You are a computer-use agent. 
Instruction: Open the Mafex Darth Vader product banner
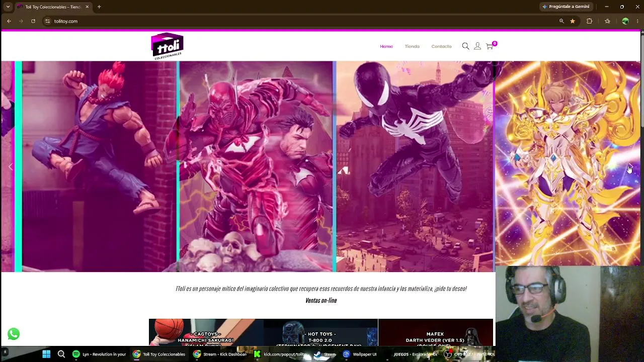436,332
